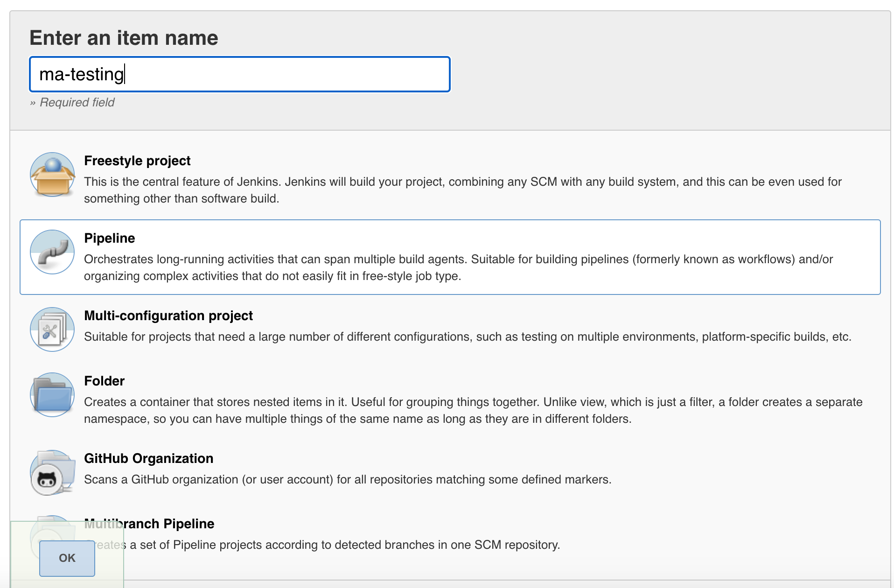Screen dimensions: 894x588
Task: Choose the GitHub Organization heading
Action: (149, 459)
